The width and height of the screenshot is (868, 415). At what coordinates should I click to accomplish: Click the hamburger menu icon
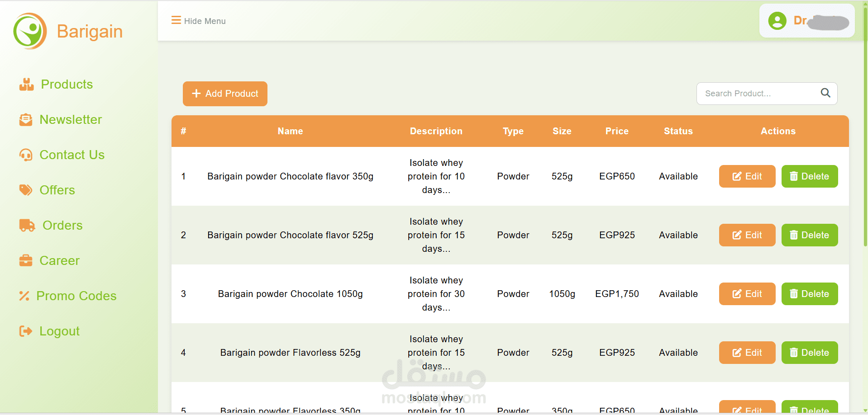176,20
